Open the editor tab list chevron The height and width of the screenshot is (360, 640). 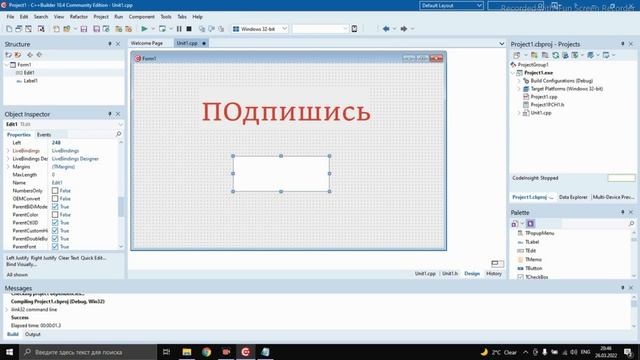501,43
